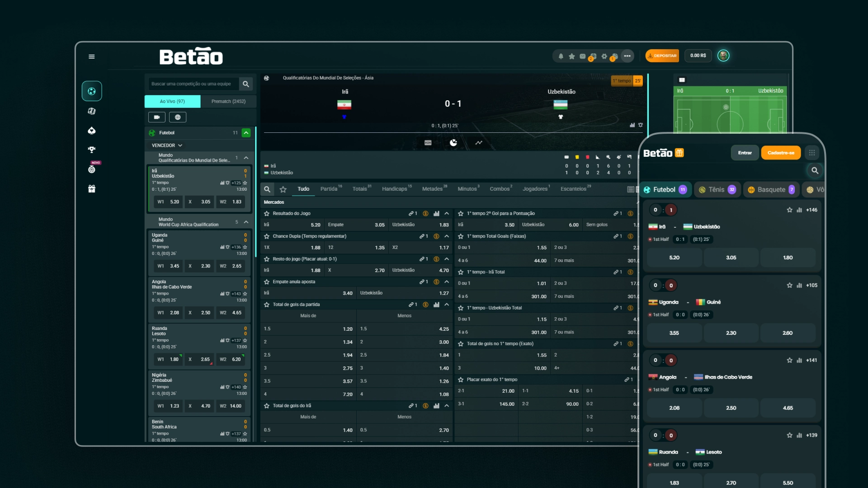Open the VENCEDOR market dropdown
Viewport: 868px width, 488px height.
pyautogui.click(x=167, y=145)
